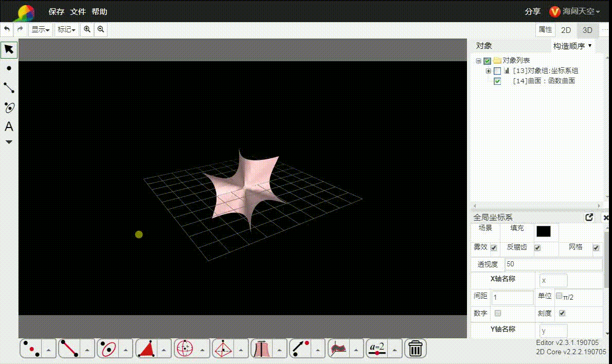The width and height of the screenshot is (612, 364).
Task: Toggle the 反锯齿 antialiasing checkbox
Action: [537, 248]
